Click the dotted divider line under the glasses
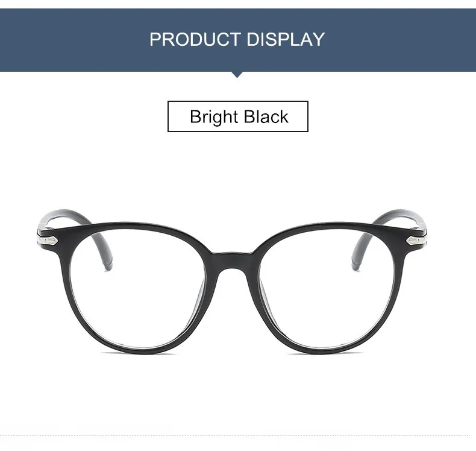This screenshot has width=476, height=451. pos(238,435)
